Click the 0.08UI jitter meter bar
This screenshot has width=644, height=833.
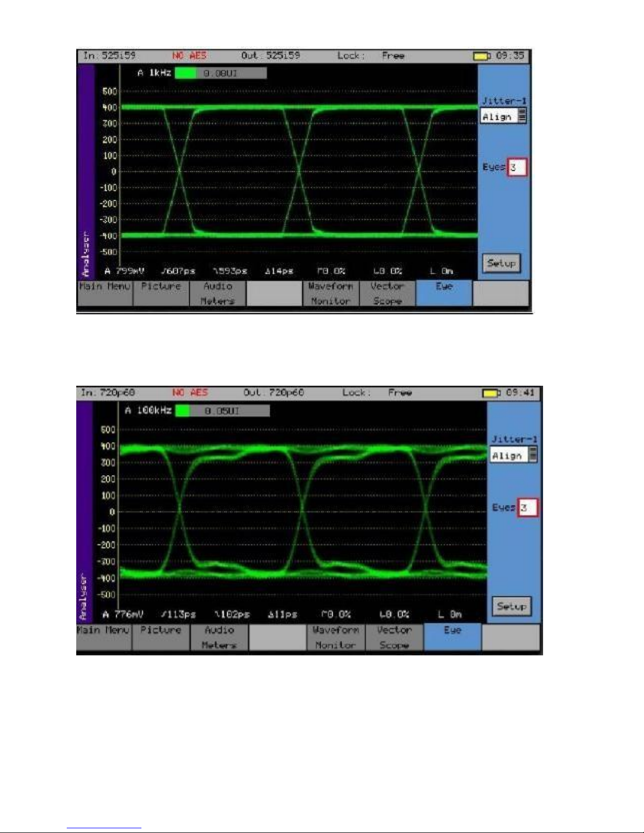220,74
